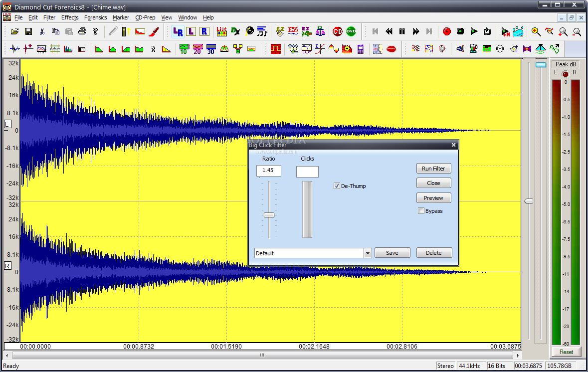Pause playback
Image resolution: width=588 pixels, height=372 pixels.
[402, 31]
